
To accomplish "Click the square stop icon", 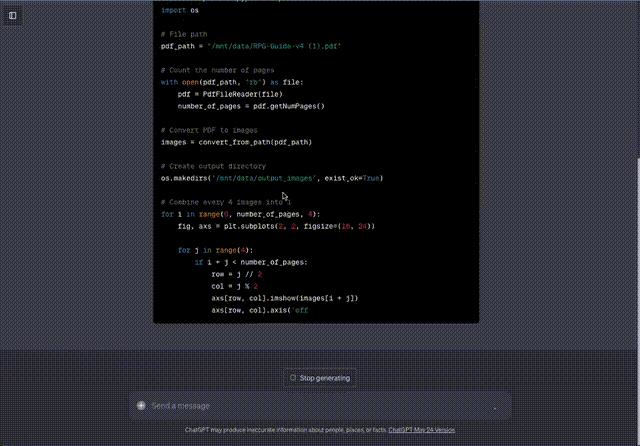I will coord(291,378).
